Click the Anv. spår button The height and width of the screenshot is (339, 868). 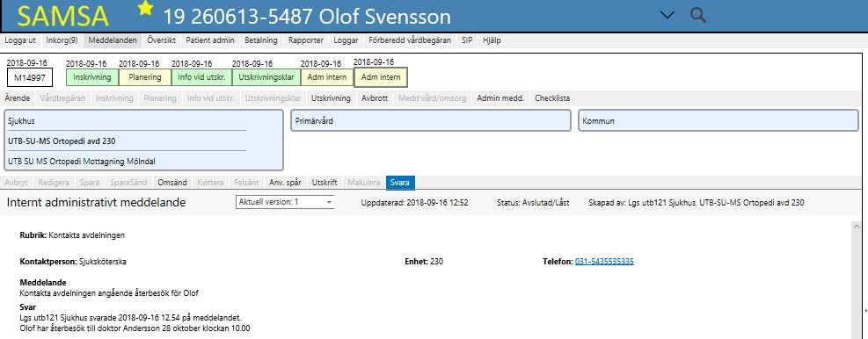285,183
